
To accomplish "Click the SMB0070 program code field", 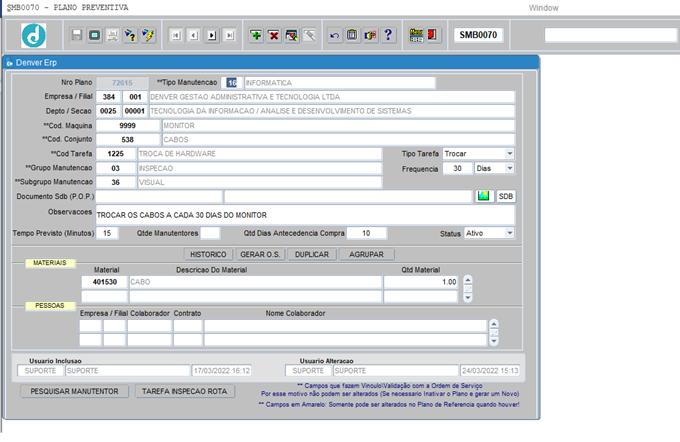I will pyautogui.click(x=478, y=35).
